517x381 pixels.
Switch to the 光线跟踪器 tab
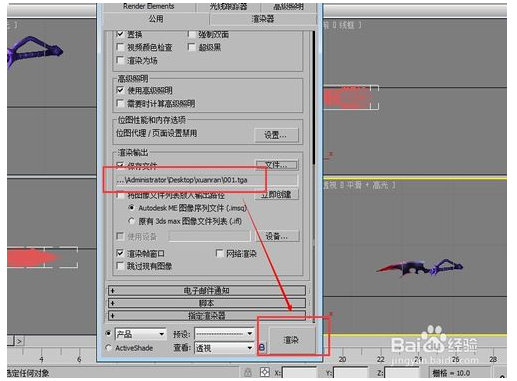tap(229, 6)
